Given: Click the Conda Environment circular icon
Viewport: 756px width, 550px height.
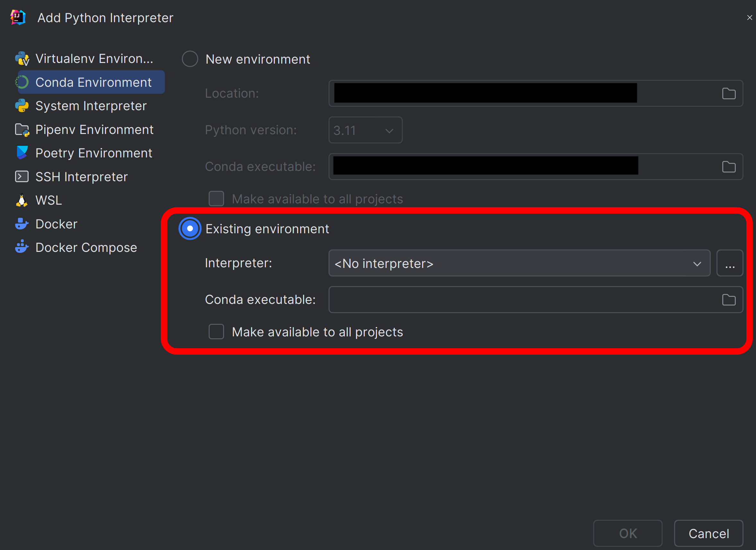Looking at the screenshot, I should click(22, 82).
